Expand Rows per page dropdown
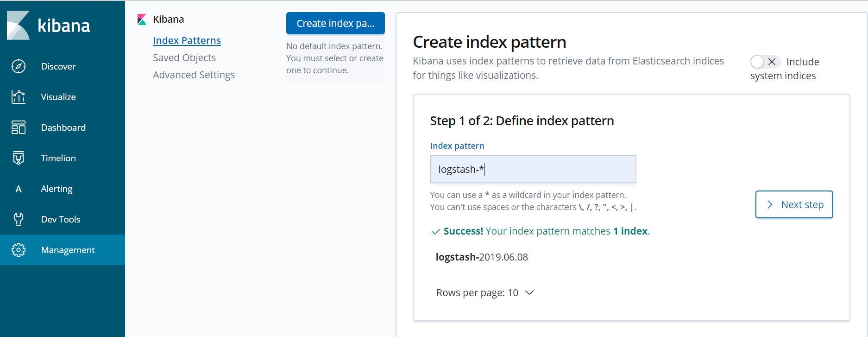The height and width of the screenshot is (337, 868). tap(485, 293)
